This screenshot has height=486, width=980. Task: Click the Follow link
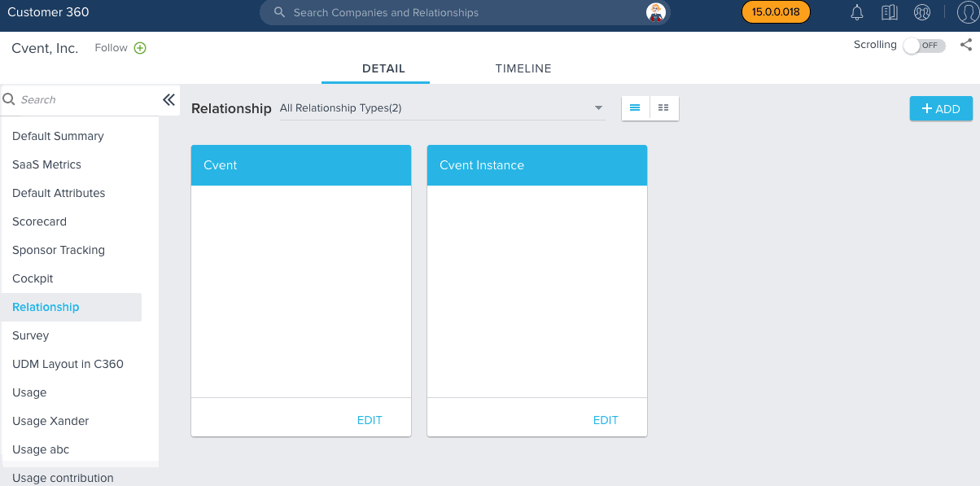pos(111,48)
